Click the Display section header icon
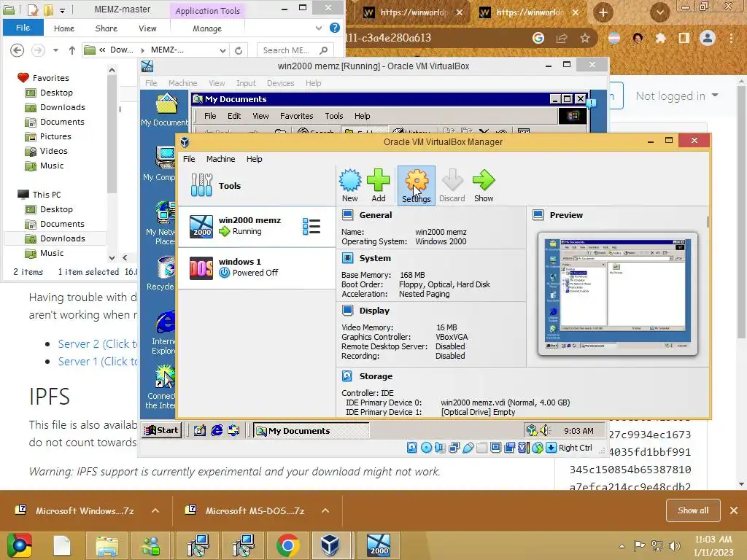Viewport: 747px width, 560px height. click(x=348, y=311)
